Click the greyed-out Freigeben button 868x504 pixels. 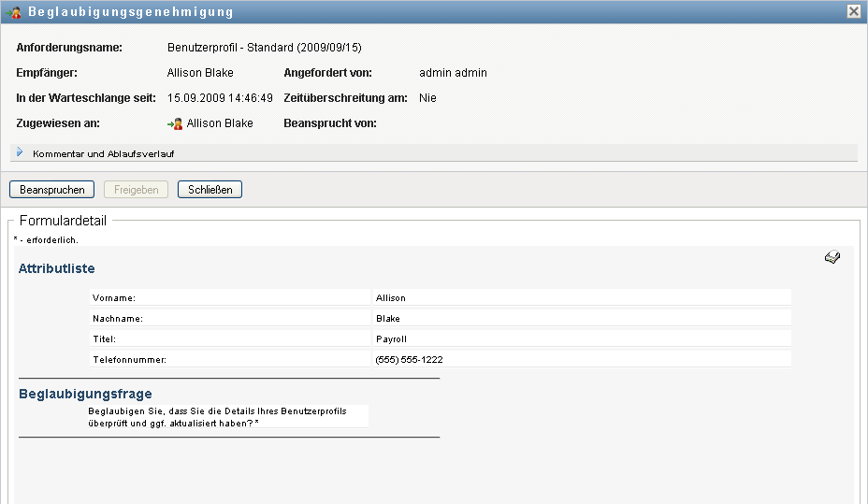pos(137,190)
